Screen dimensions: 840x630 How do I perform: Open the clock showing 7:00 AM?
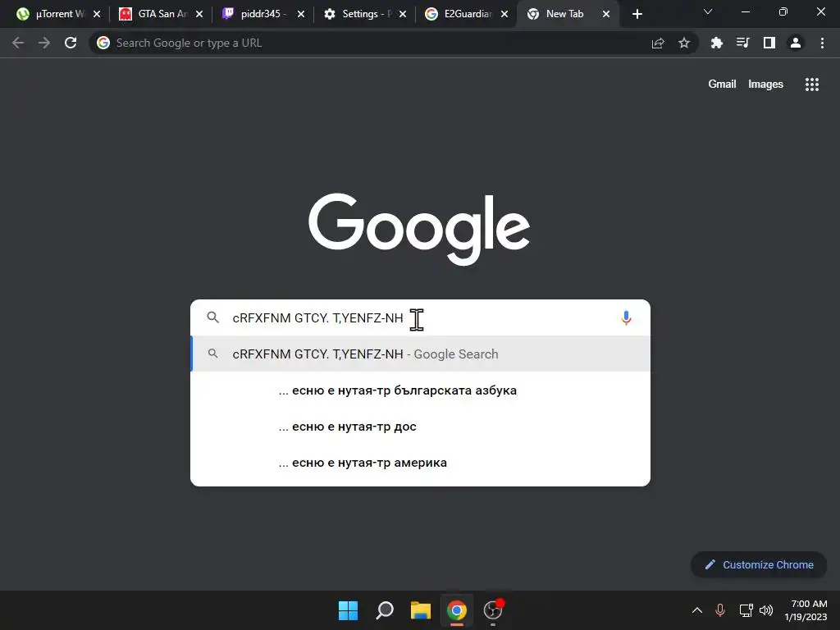[x=806, y=610]
